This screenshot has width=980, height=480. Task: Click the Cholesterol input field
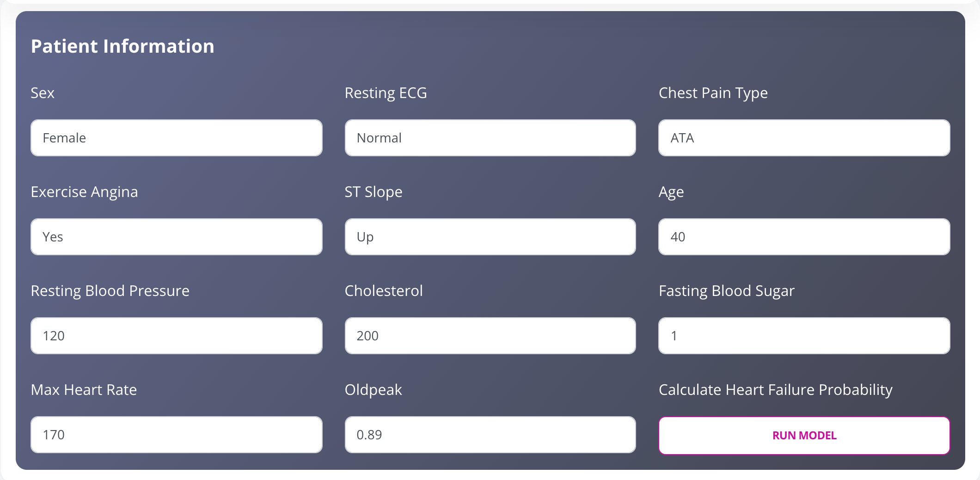pyautogui.click(x=490, y=336)
